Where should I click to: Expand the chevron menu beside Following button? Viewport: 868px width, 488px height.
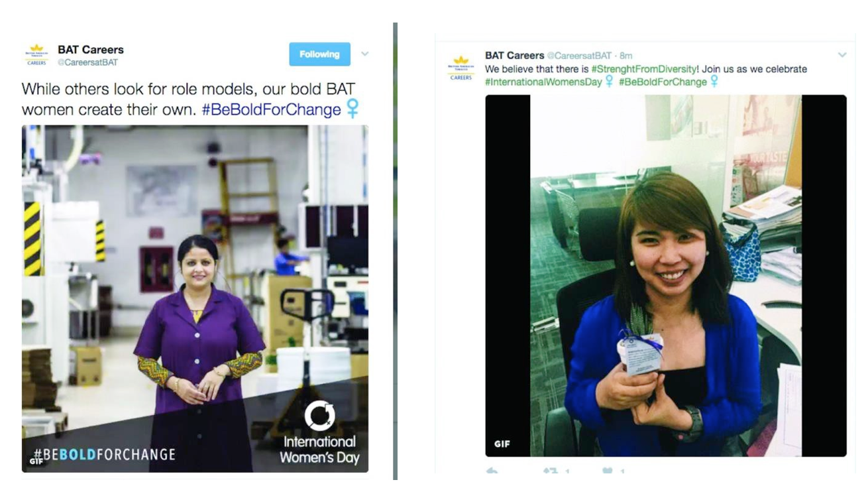point(364,54)
